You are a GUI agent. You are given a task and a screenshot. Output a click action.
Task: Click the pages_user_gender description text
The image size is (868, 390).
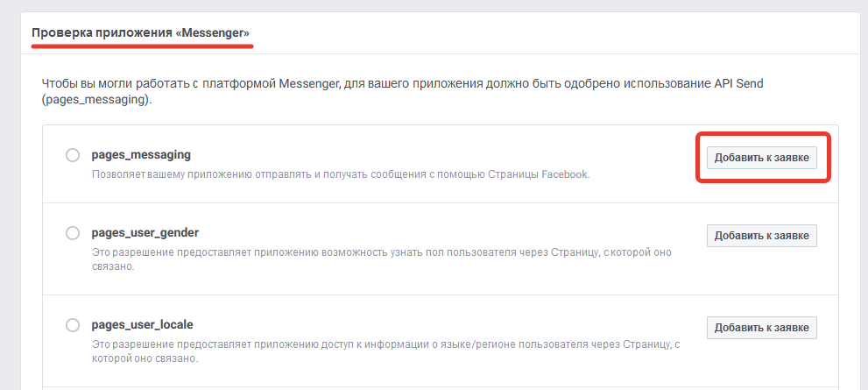click(381, 259)
